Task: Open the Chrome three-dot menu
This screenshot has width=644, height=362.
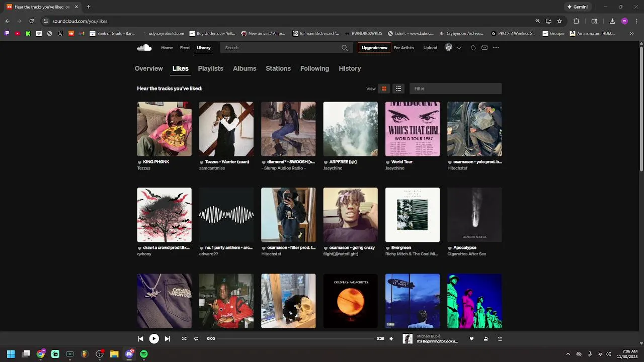Action: point(636,21)
